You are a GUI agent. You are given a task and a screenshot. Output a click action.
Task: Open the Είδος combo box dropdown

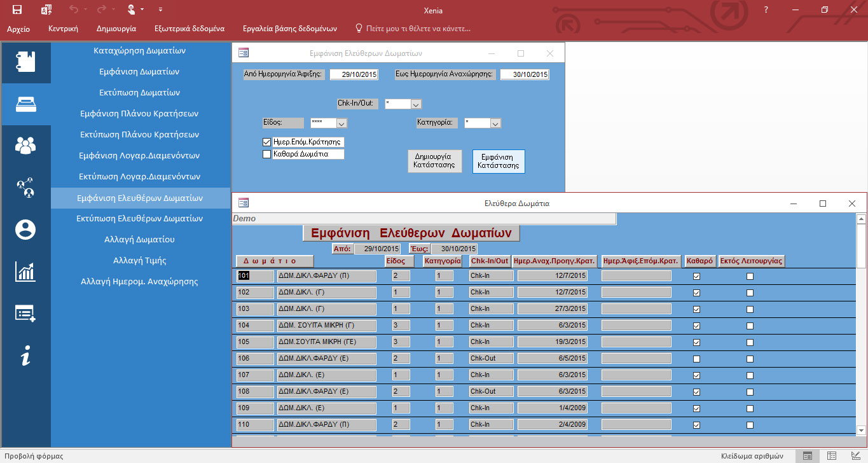tap(341, 123)
